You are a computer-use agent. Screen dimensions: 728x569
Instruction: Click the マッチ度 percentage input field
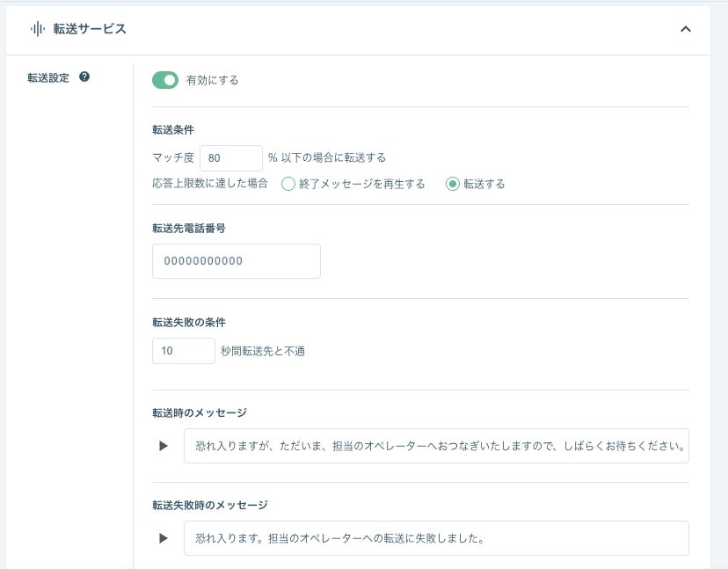click(231, 158)
